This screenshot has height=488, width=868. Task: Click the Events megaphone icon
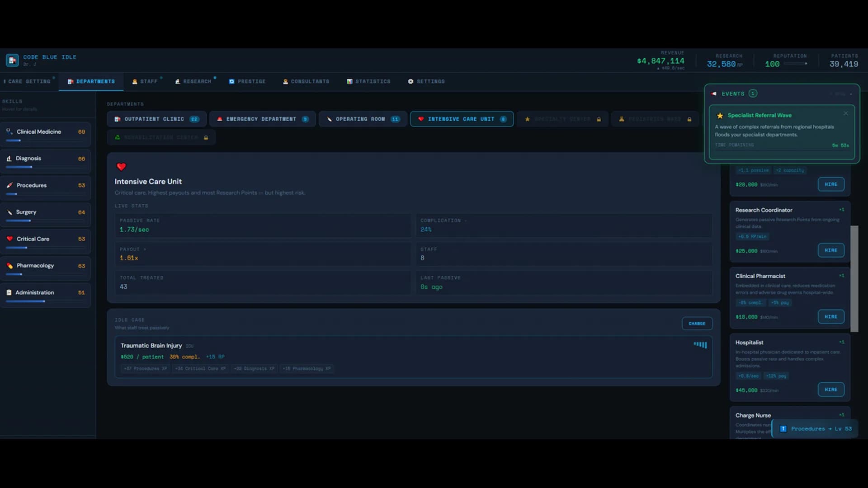(714, 94)
